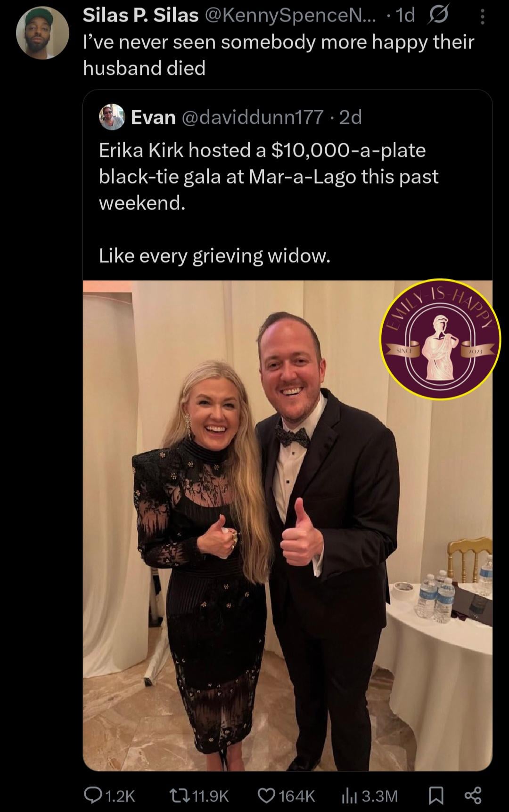Open the @daviddunn177 handle
Viewport: 509px width, 812px height.
point(252,117)
